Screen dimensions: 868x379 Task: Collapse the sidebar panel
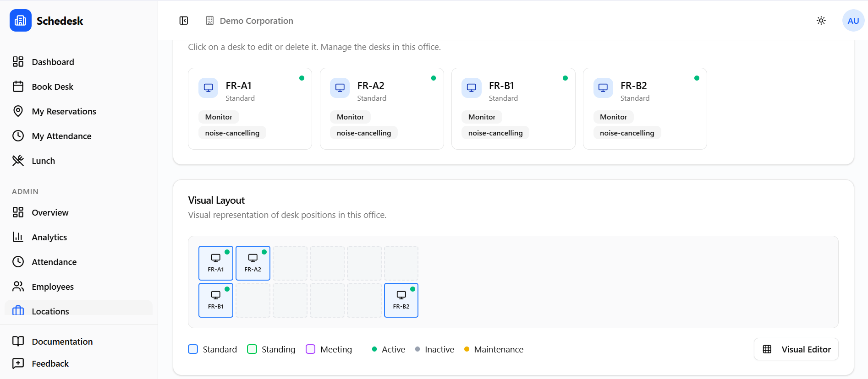tap(184, 21)
